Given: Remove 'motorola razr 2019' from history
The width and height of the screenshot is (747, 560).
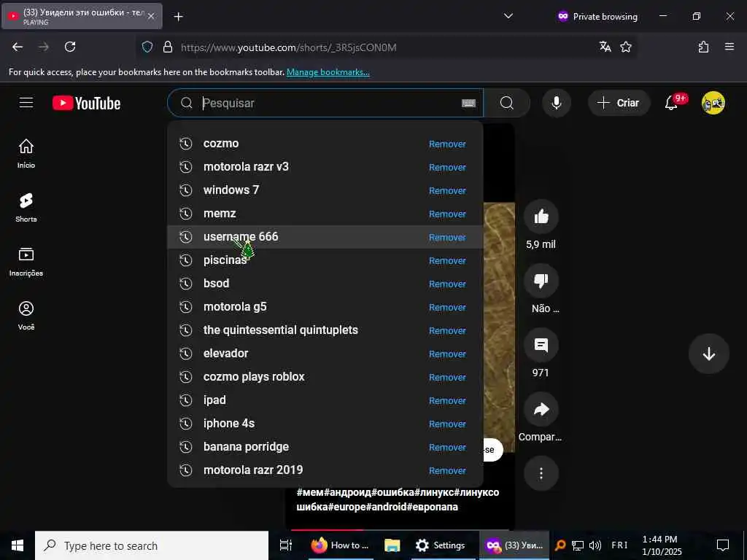Looking at the screenshot, I should coord(447,470).
